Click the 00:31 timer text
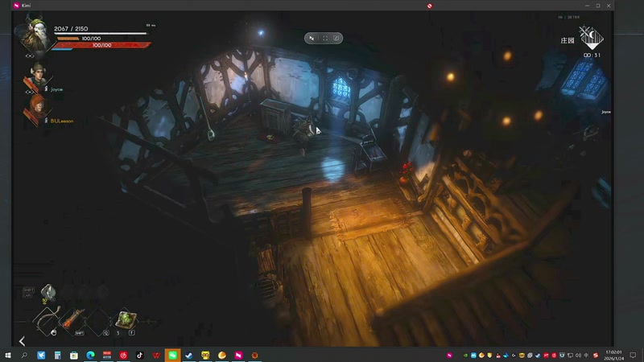The height and width of the screenshot is (362, 644). tap(592, 55)
